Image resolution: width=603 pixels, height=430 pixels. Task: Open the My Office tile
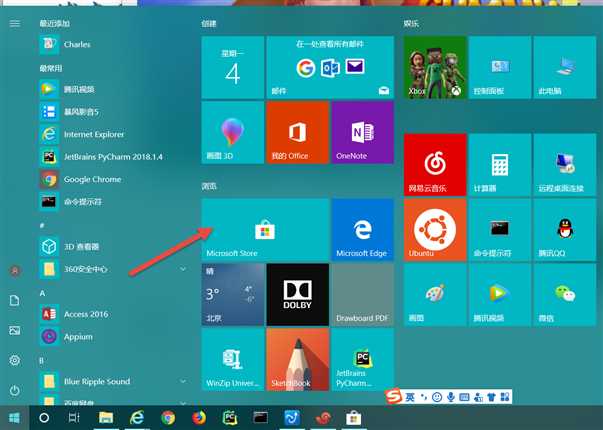(x=298, y=132)
